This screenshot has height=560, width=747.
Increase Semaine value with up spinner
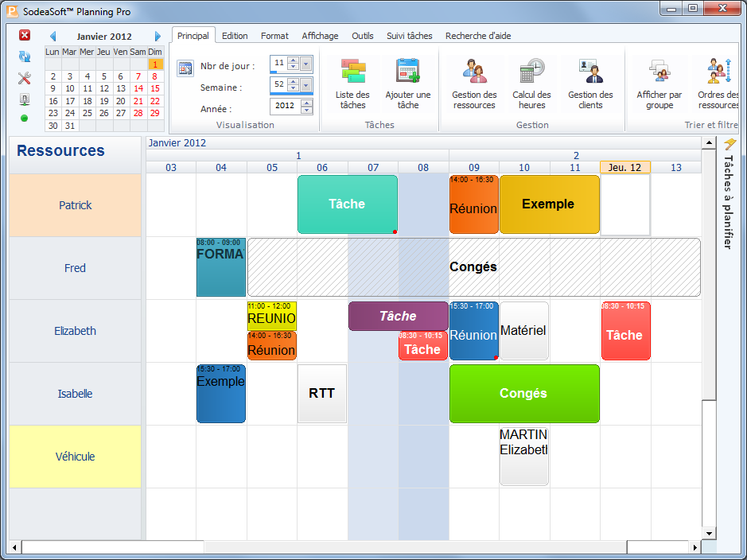[294, 82]
